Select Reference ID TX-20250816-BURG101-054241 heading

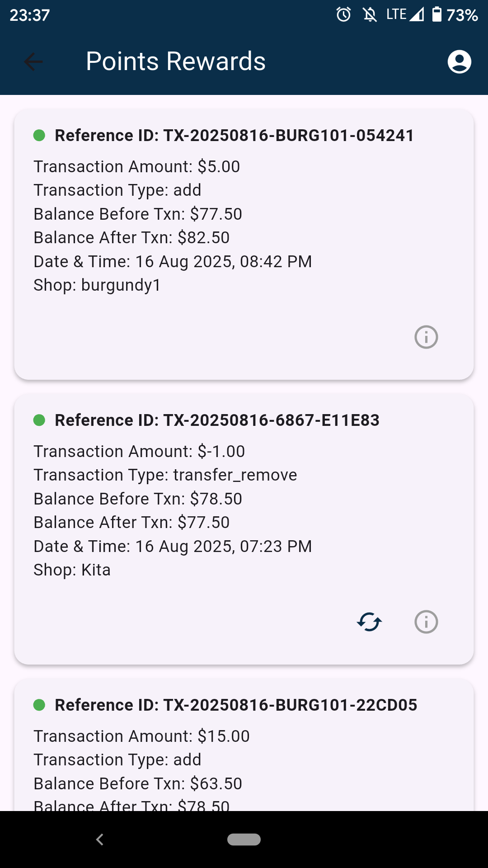tap(234, 135)
